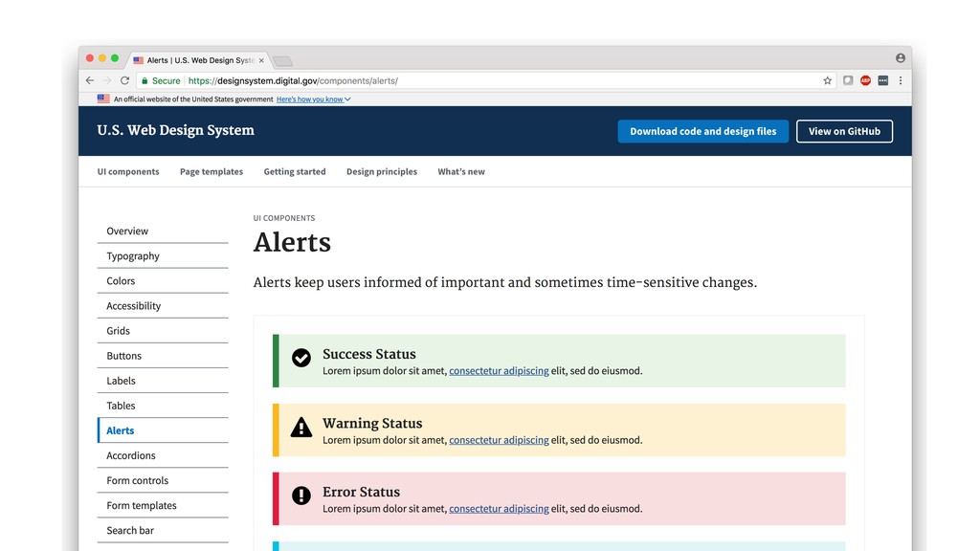Screen dimensions: 980x551
Task: Open Chrome's three-dot menu
Action: (901, 80)
